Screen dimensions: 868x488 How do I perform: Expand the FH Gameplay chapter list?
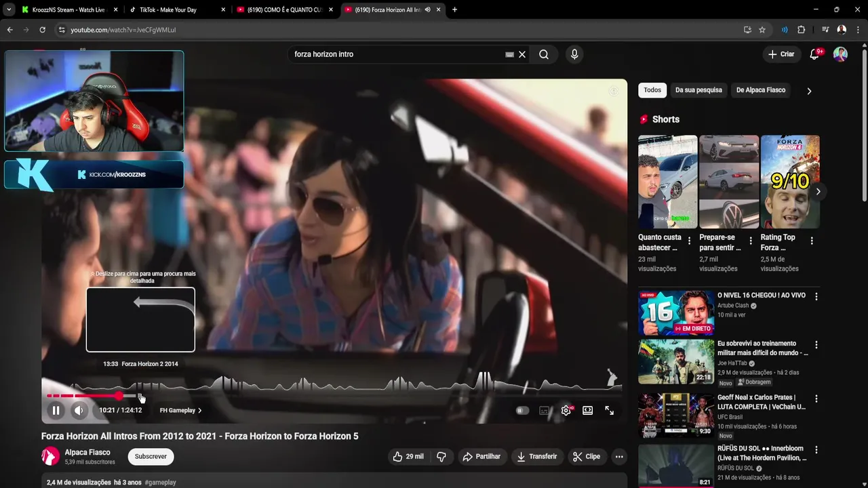pyautogui.click(x=180, y=410)
